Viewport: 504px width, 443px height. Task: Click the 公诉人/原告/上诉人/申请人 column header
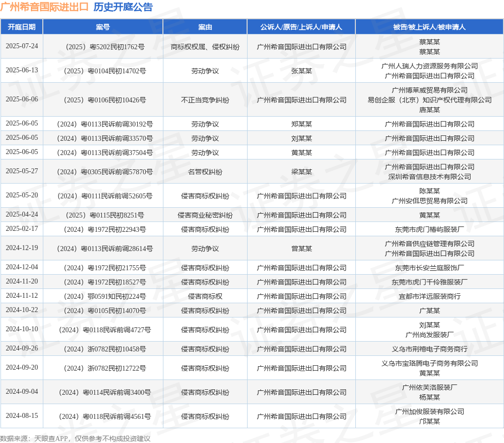click(x=301, y=27)
